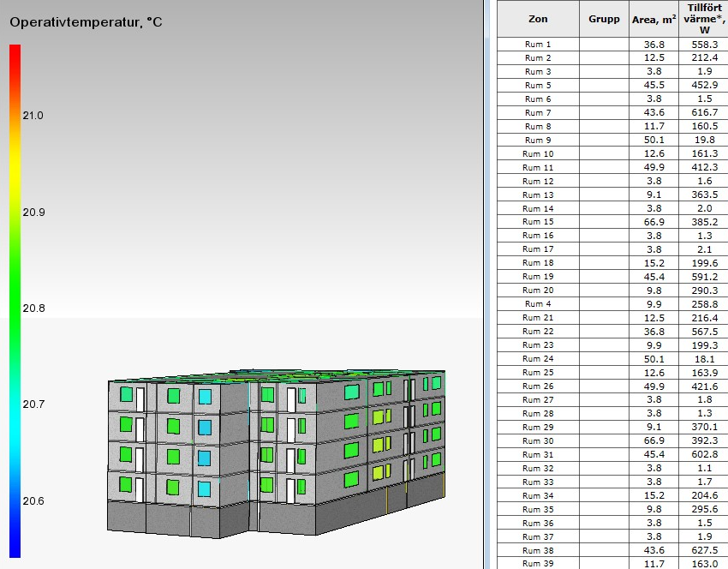Image resolution: width=728 pixels, height=569 pixels.
Task: Click the 20.6 label on temperature scale
Action: (33, 501)
